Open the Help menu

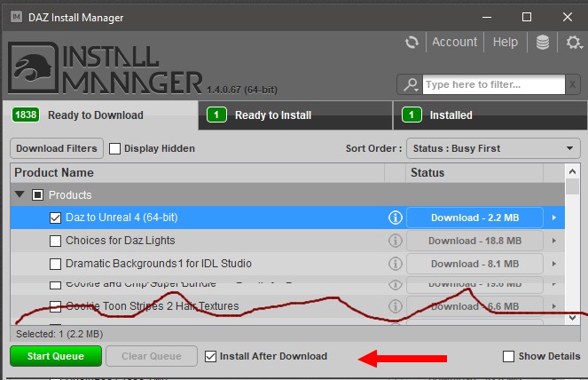[x=506, y=42]
